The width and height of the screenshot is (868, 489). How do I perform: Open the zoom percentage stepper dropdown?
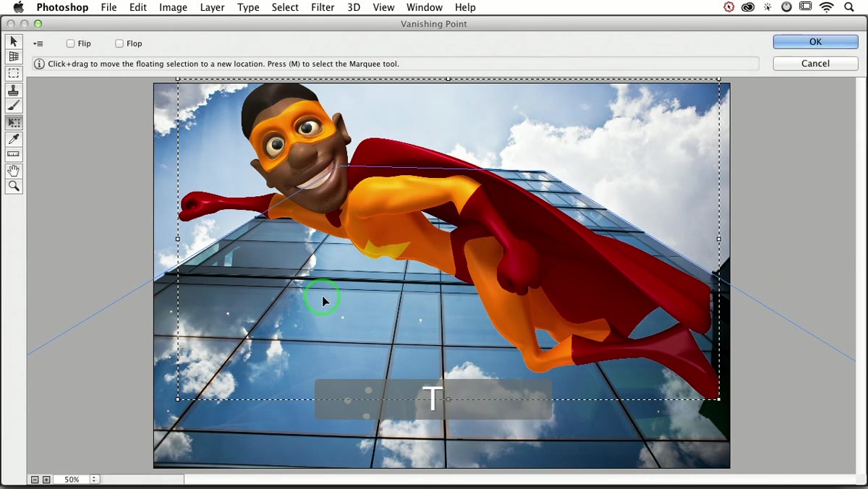[x=94, y=480]
